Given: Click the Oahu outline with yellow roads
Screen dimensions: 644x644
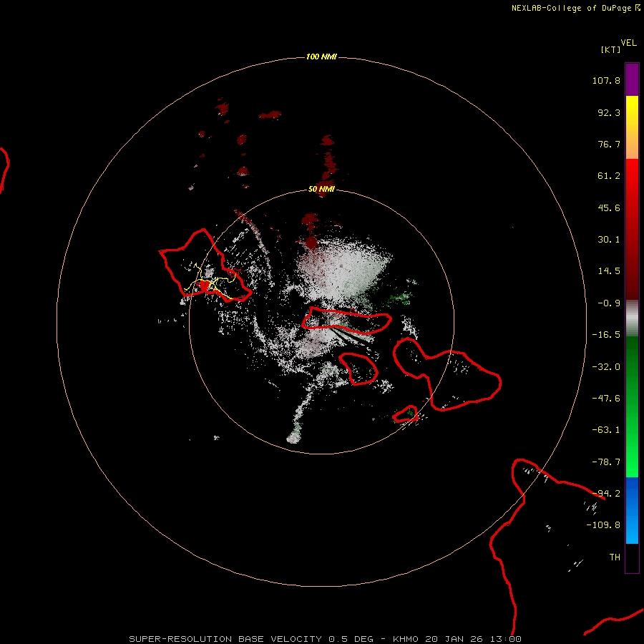Looking at the screenshot, I should coord(205,265).
